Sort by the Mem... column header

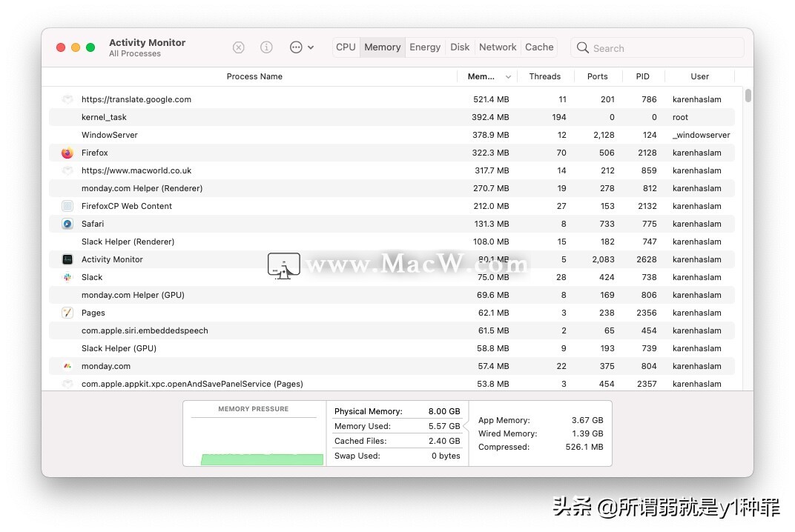click(481, 76)
